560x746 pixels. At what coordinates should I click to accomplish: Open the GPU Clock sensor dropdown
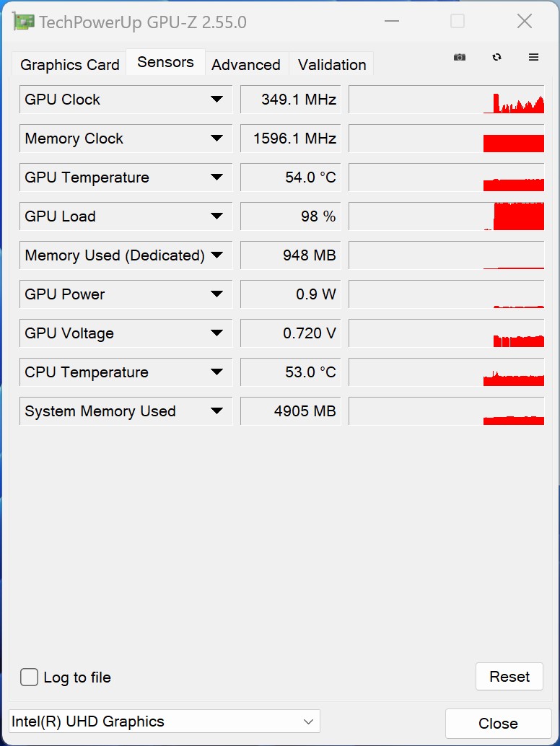[216, 100]
